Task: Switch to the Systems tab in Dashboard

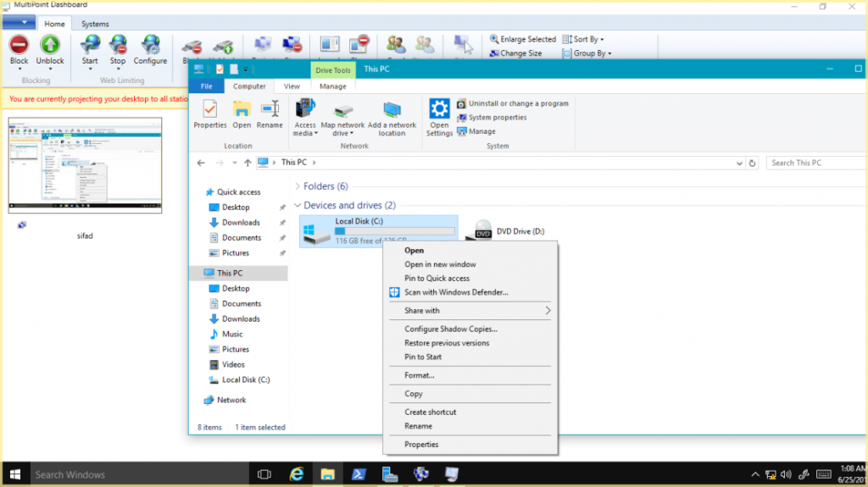Action: (x=95, y=24)
